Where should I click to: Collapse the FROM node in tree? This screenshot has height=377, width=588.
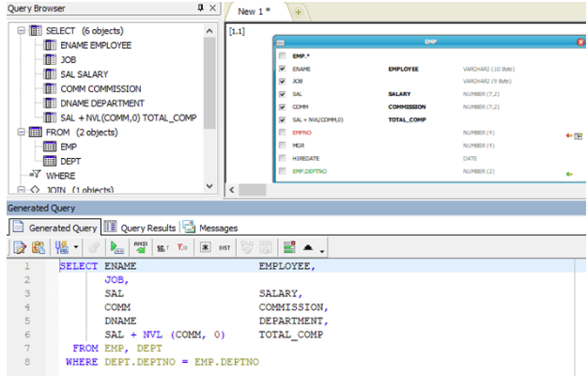click(x=22, y=132)
